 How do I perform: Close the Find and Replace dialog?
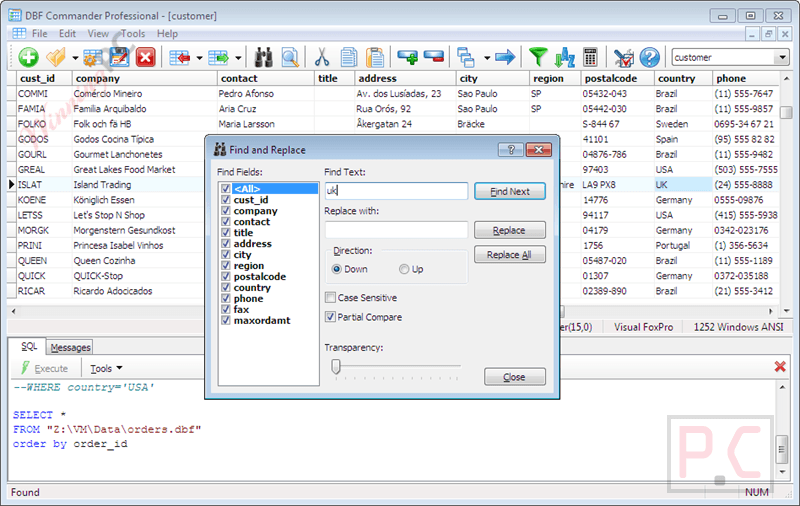click(538, 149)
